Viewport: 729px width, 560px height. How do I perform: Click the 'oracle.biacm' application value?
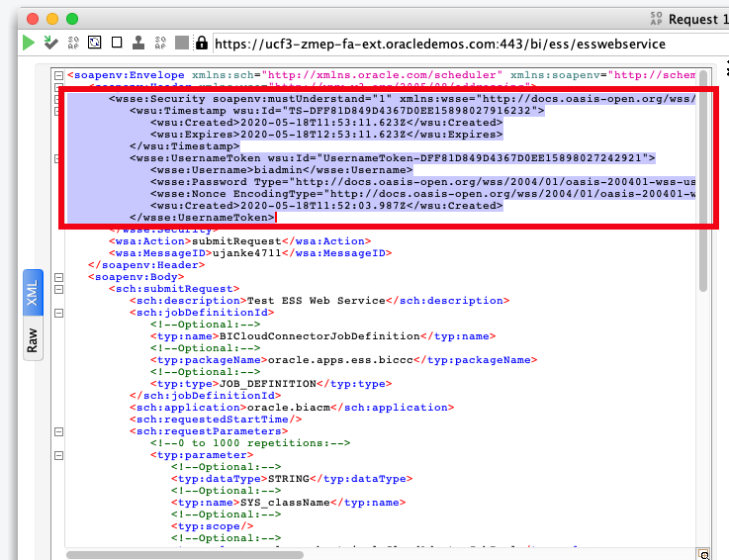(x=288, y=408)
